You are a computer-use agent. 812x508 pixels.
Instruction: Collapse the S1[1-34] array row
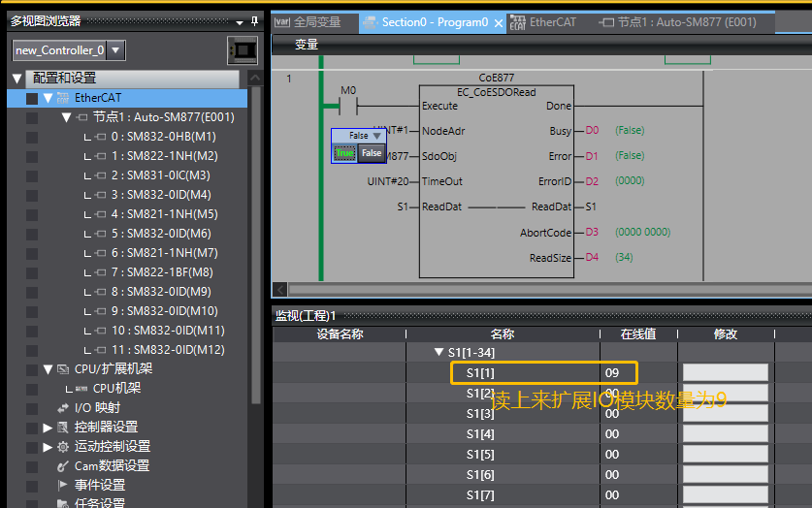pos(438,352)
